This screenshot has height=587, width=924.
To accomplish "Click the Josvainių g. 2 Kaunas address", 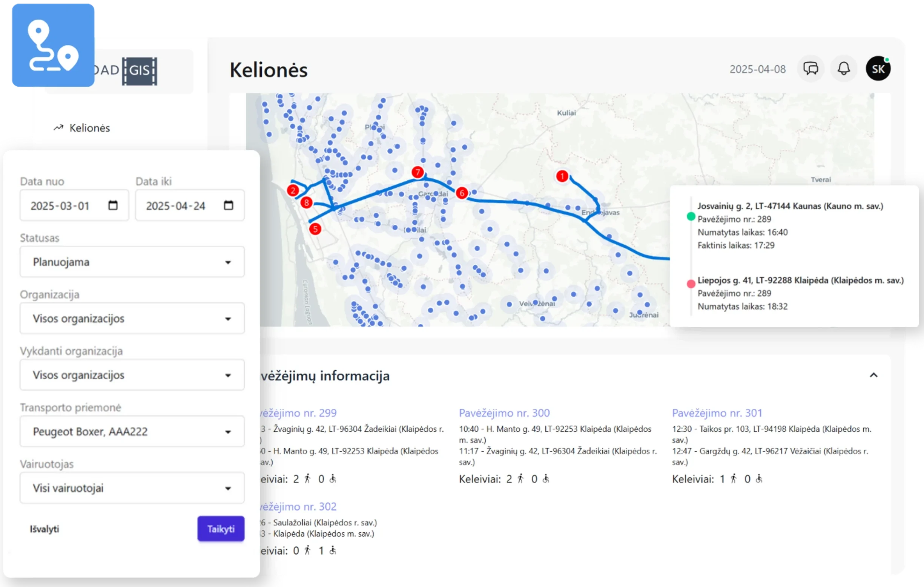I will 790,206.
